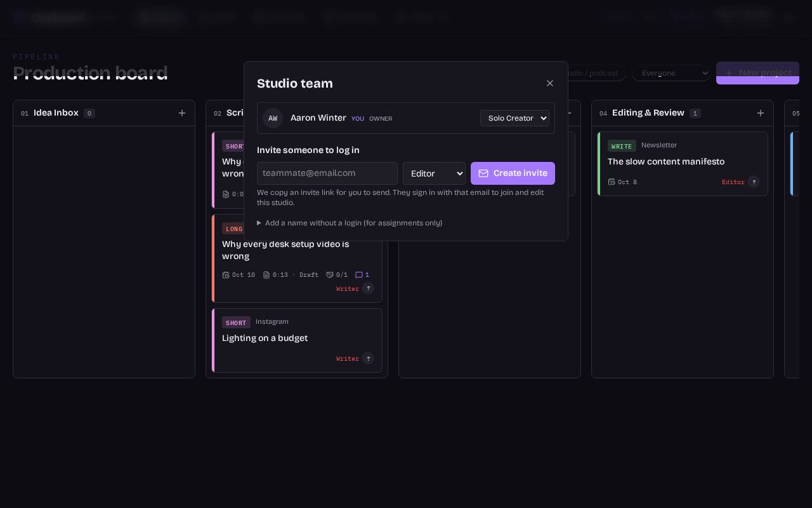This screenshot has height=508, width=812.
Task: Open the Editor invite role dropdown
Action: tap(434, 173)
